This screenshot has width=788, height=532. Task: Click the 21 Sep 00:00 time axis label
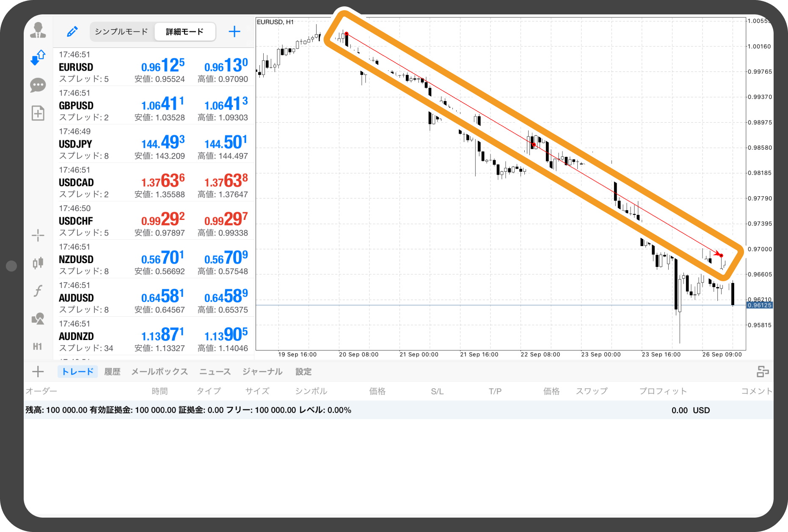point(419,354)
